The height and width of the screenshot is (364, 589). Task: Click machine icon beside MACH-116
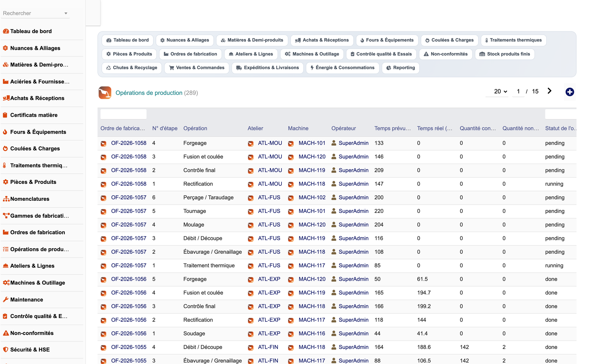point(291,334)
